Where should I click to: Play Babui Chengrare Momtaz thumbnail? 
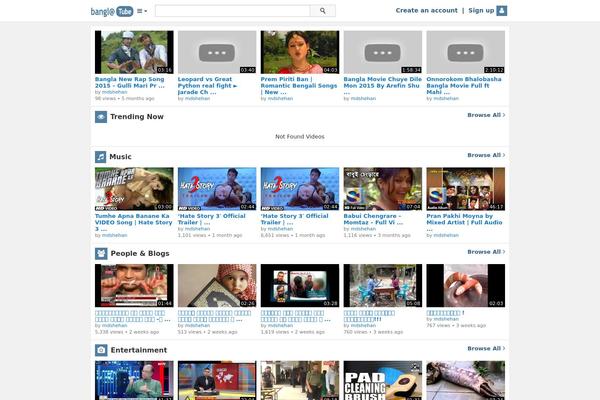tap(383, 189)
